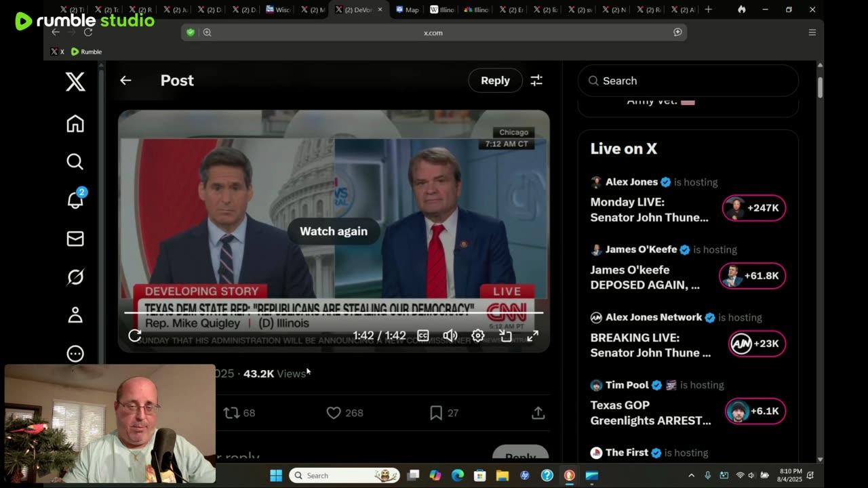Open The First hosting entry

tap(649, 452)
